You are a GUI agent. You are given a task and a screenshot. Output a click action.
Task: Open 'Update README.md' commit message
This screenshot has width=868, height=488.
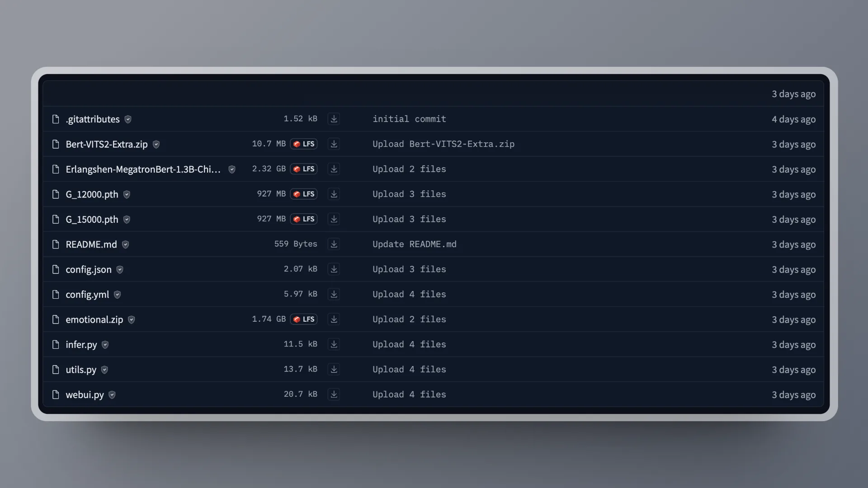[414, 244]
